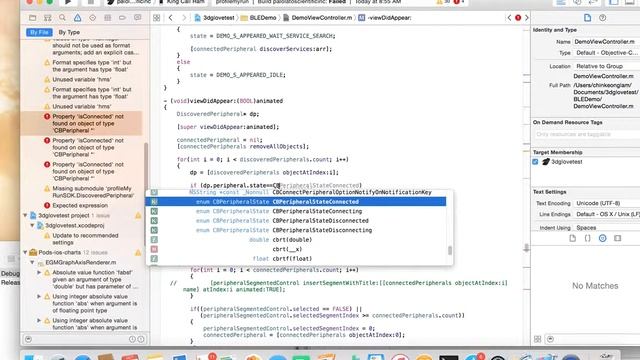This screenshot has height=360, width=640.
Task: Show the Code Snippet library
Action: pyautogui.click(x=587, y=238)
